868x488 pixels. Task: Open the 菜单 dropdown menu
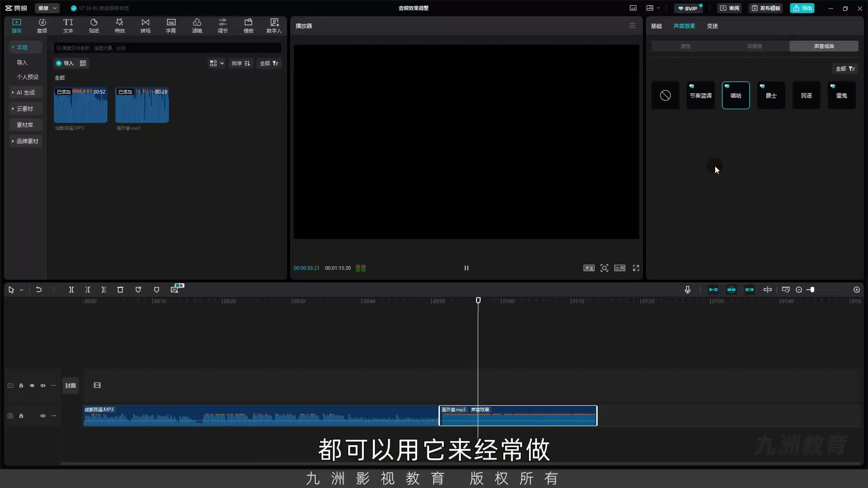47,8
